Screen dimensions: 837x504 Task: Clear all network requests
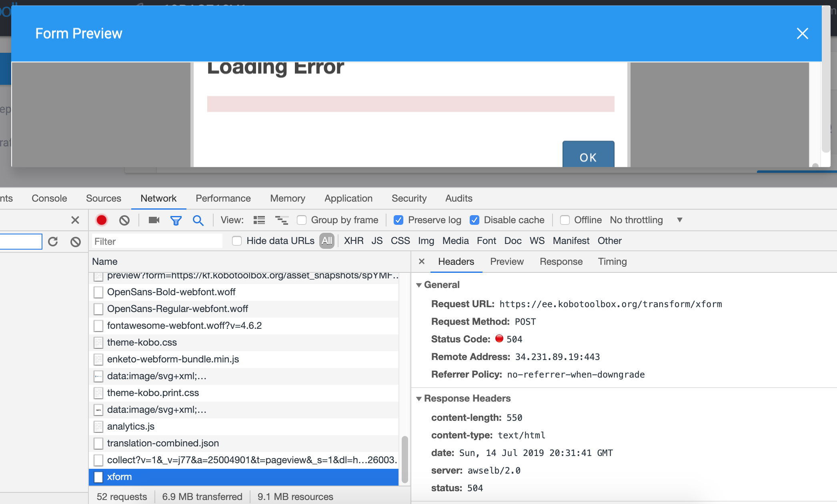click(x=124, y=220)
